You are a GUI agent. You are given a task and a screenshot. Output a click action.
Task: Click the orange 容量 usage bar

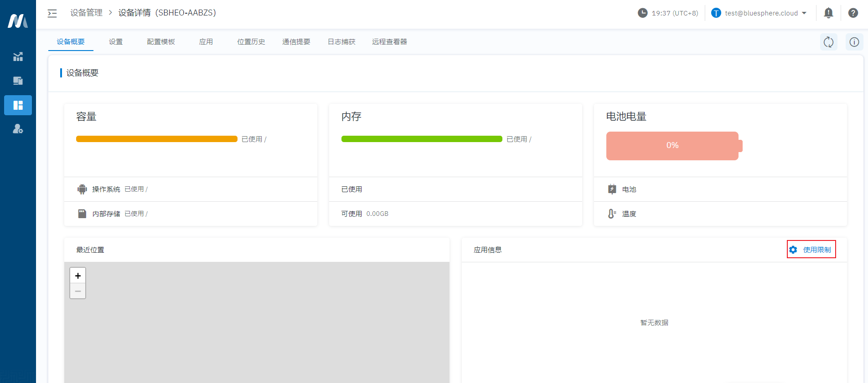pos(156,139)
